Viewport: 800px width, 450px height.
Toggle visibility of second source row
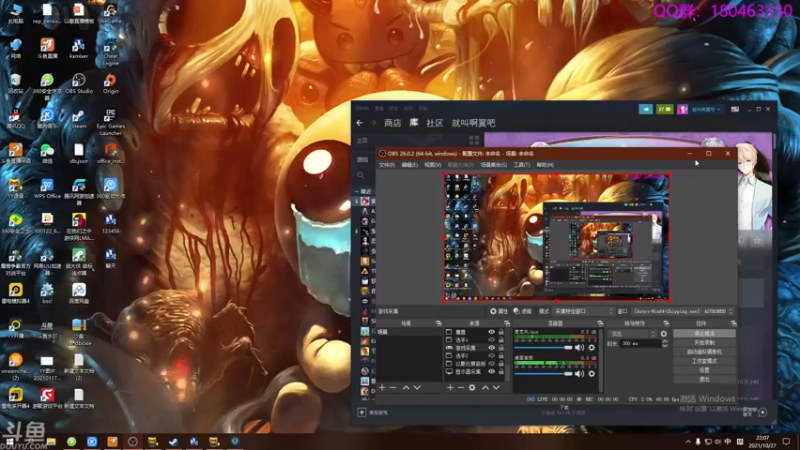coord(491,340)
